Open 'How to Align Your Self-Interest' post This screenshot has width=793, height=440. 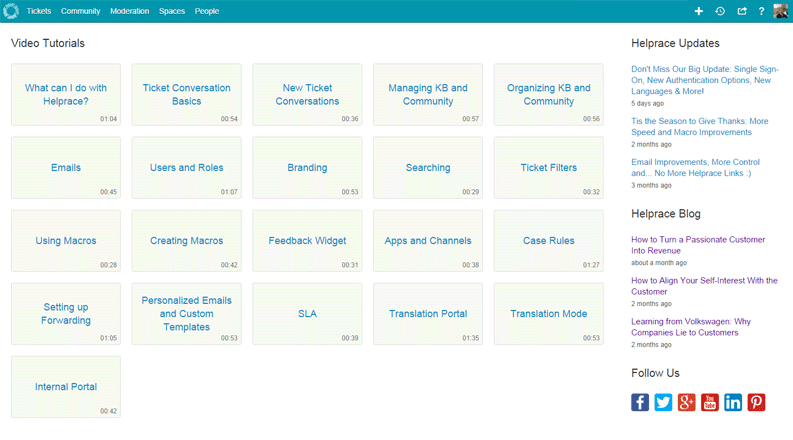point(704,286)
